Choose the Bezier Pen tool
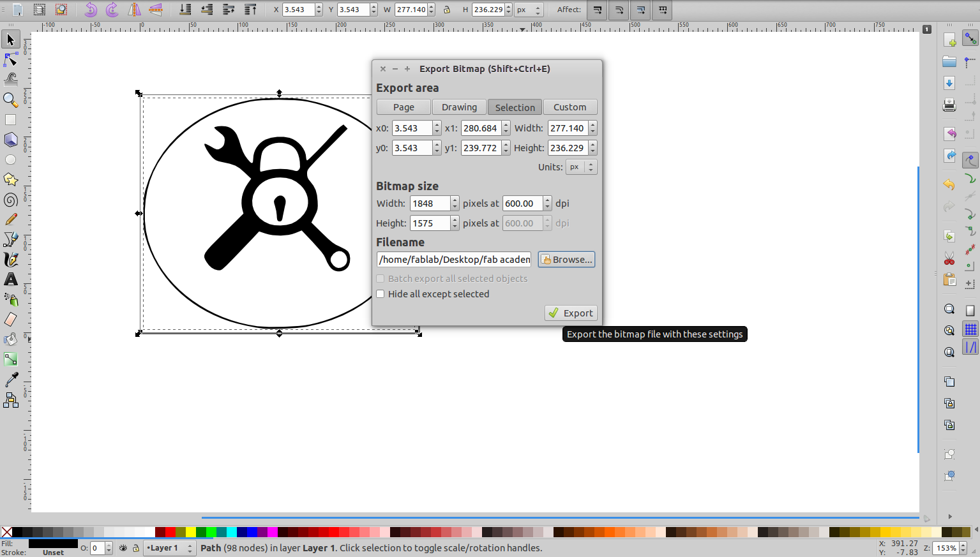 click(x=10, y=239)
